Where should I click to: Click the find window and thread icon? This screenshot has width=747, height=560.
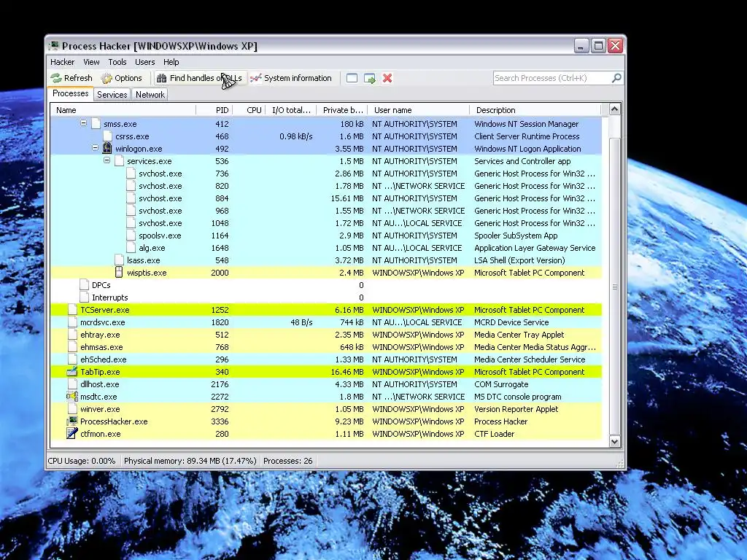tap(370, 78)
